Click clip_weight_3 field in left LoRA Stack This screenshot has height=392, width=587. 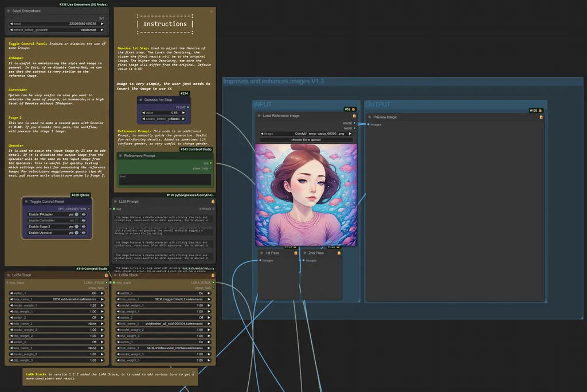[x=57, y=360]
